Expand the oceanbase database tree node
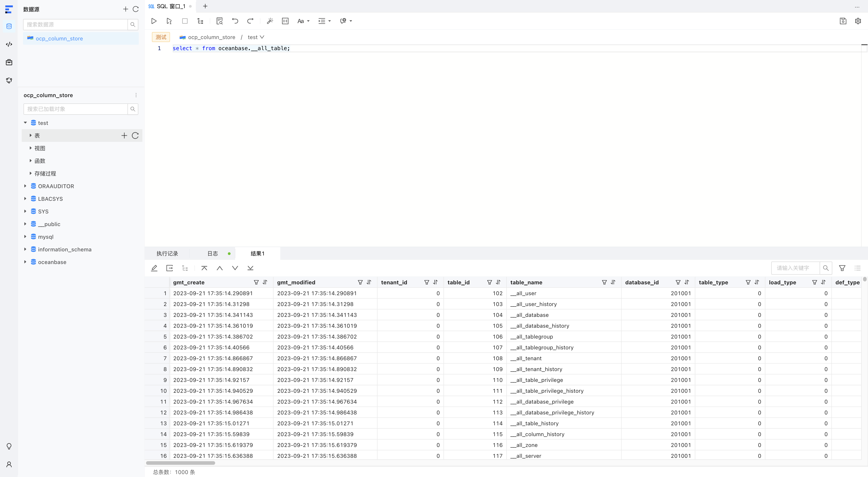 (x=25, y=262)
